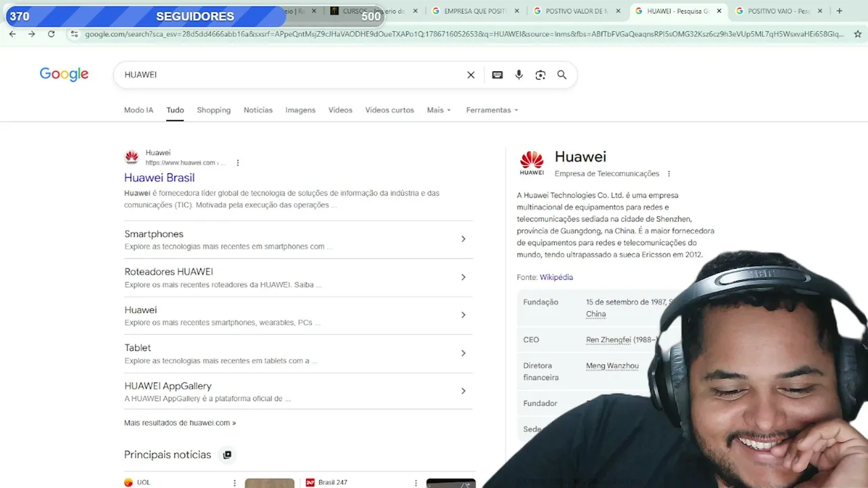Open a new browser tab
The width and height of the screenshot is (868, 488).
tap(840, 11)
